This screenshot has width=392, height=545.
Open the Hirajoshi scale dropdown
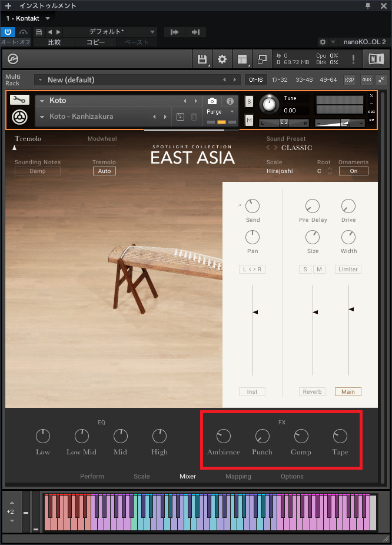(280, 171)
